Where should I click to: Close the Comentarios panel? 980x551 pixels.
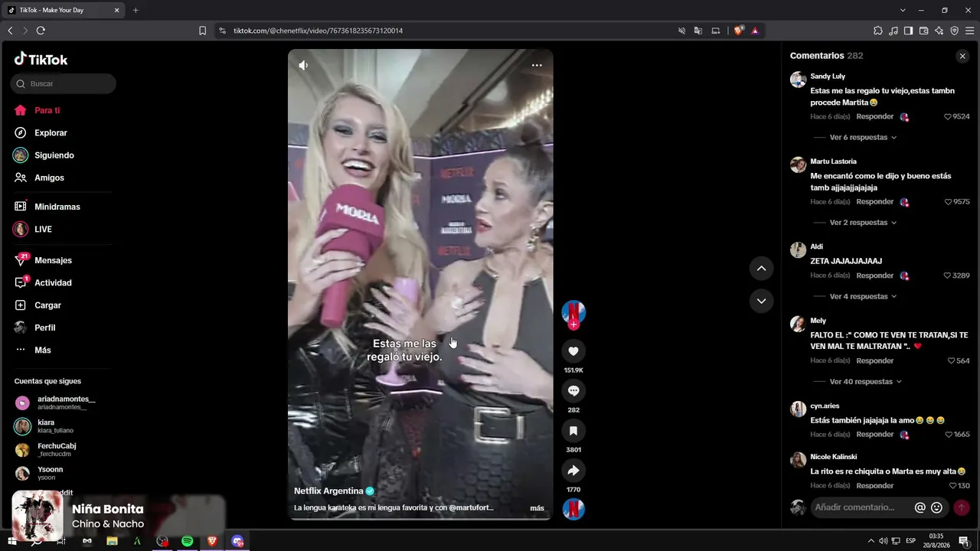coord(962,56)
